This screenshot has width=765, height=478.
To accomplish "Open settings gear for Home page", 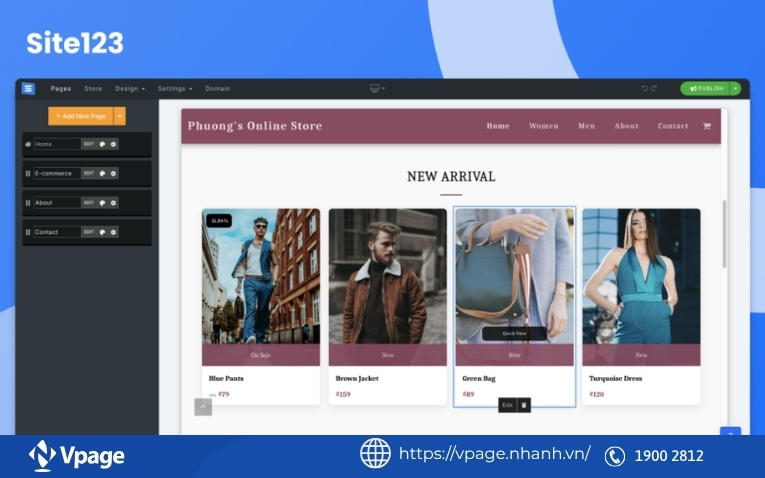I will point(113,144).
